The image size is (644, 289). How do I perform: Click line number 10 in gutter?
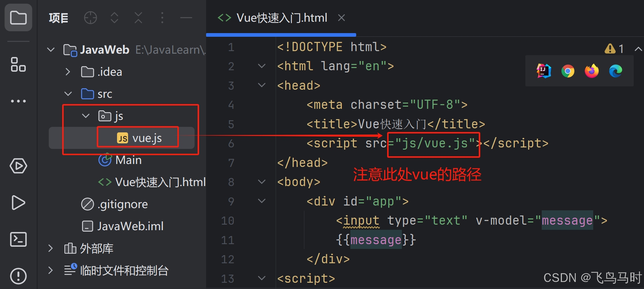click(x=228, y=221)
